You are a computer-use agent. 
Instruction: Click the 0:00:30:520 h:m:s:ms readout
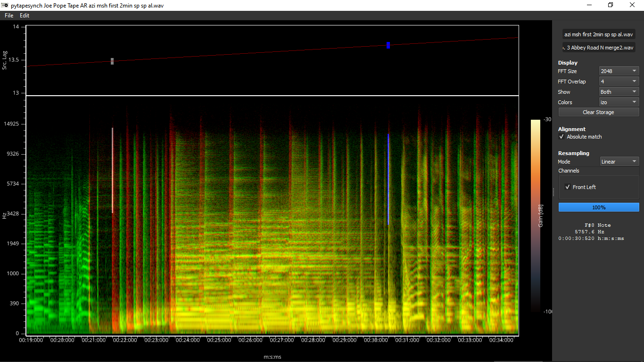[591, 239]
